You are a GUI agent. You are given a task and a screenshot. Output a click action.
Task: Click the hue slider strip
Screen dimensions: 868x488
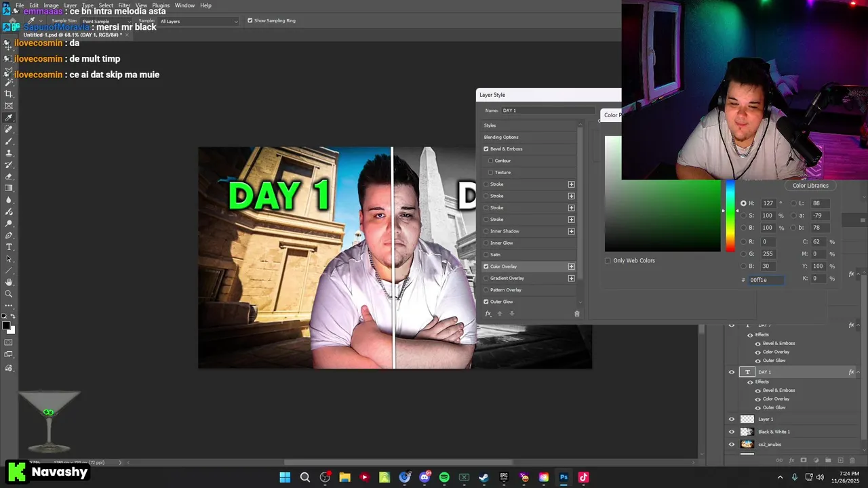click(x=730, y=216)
